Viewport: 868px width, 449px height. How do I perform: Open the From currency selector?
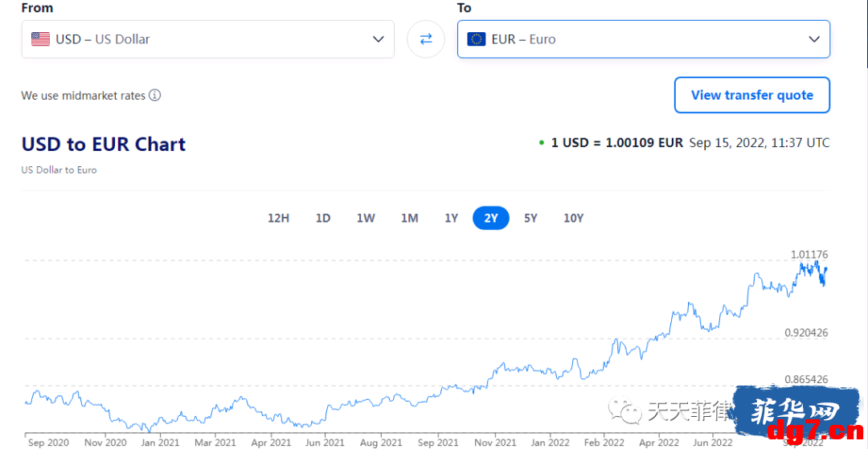pyautogui.click(x=208, y=39)
